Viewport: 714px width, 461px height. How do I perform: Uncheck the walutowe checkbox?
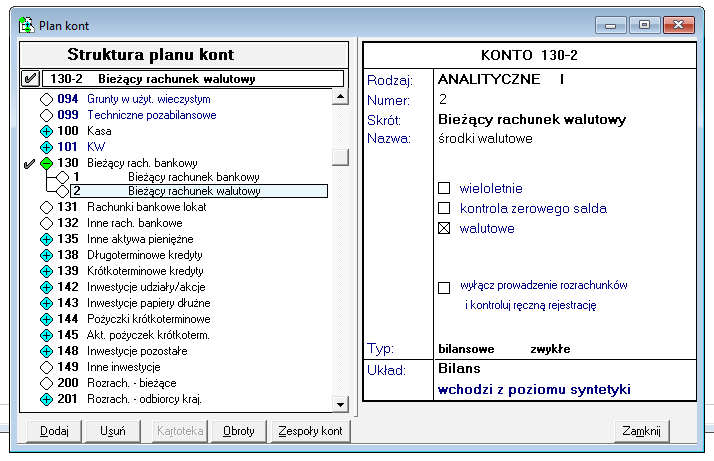click(444, 228)
